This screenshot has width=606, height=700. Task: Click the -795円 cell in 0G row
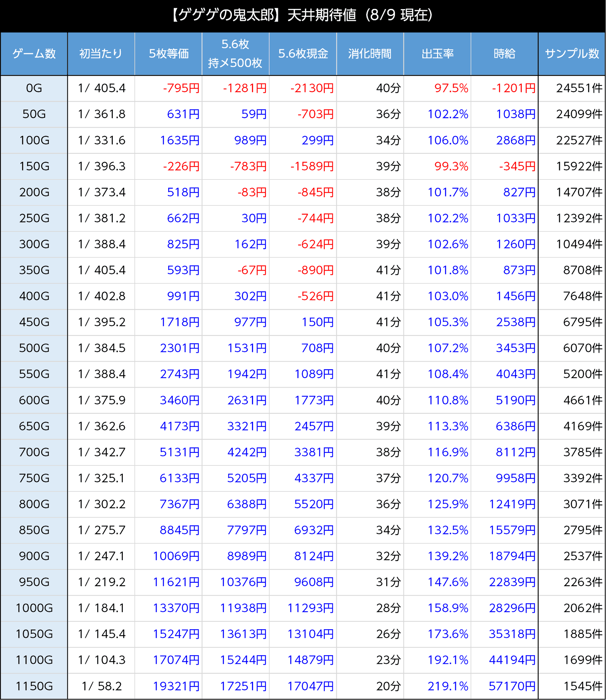(x=168, y=89)
